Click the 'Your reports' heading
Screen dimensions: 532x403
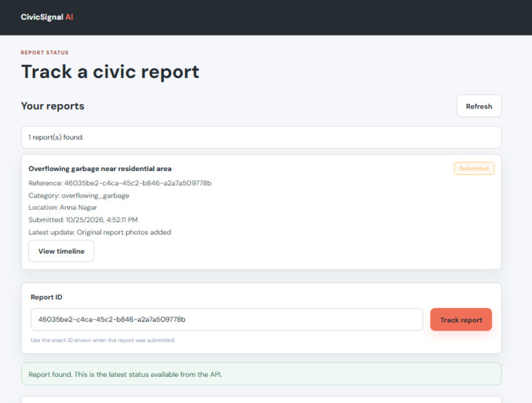click(x=53, y=105)
